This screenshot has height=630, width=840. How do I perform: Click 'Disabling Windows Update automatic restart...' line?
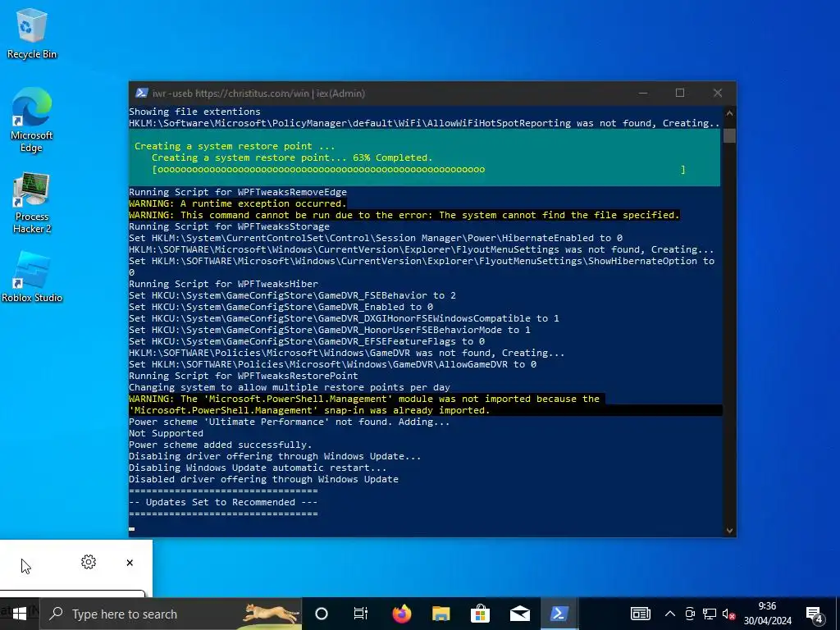[258, 468]
